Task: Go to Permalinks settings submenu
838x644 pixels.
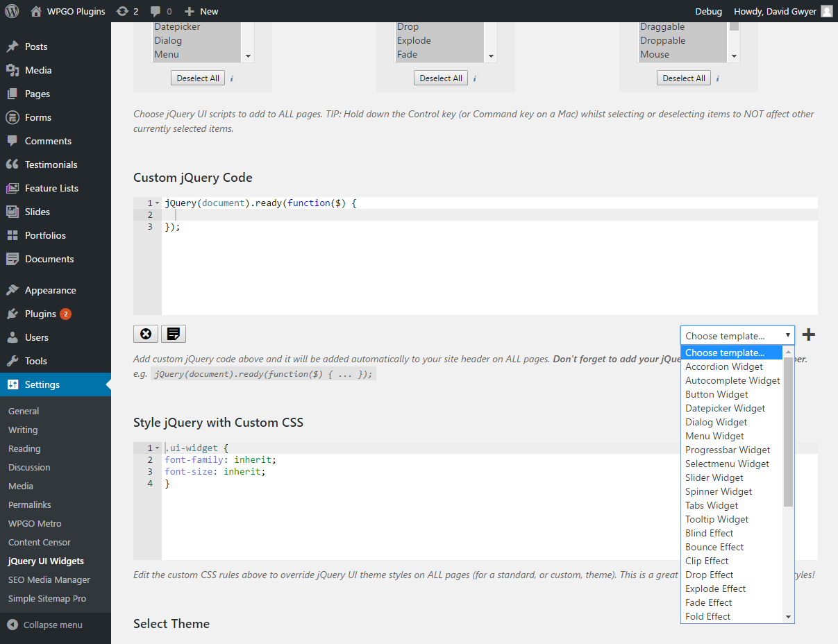Action: pyautogui.click(x=29, y=505)
